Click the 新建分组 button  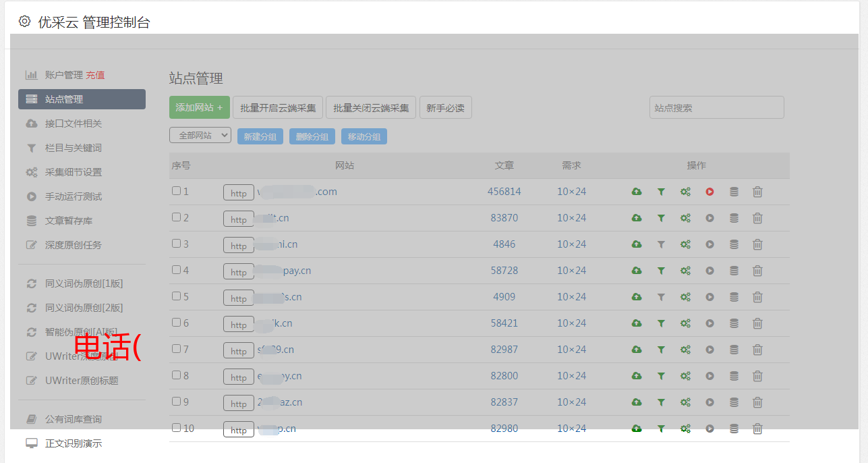(260, 136)
